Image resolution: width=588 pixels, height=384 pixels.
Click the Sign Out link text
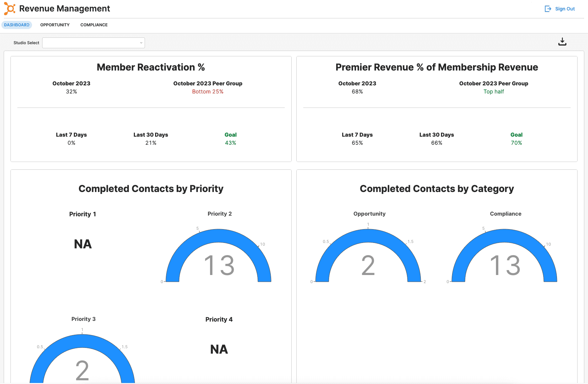pyautogui.click(x=565, y=9)
